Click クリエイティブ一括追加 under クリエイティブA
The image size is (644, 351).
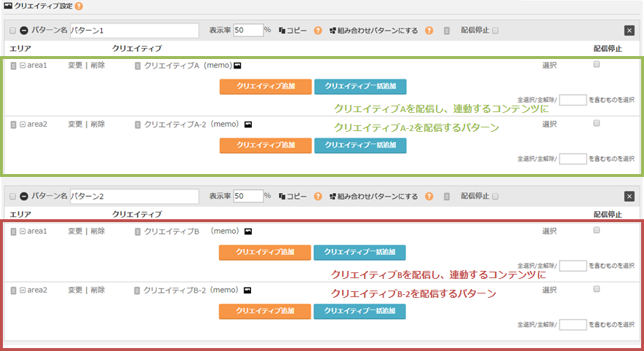coord(360,87)
